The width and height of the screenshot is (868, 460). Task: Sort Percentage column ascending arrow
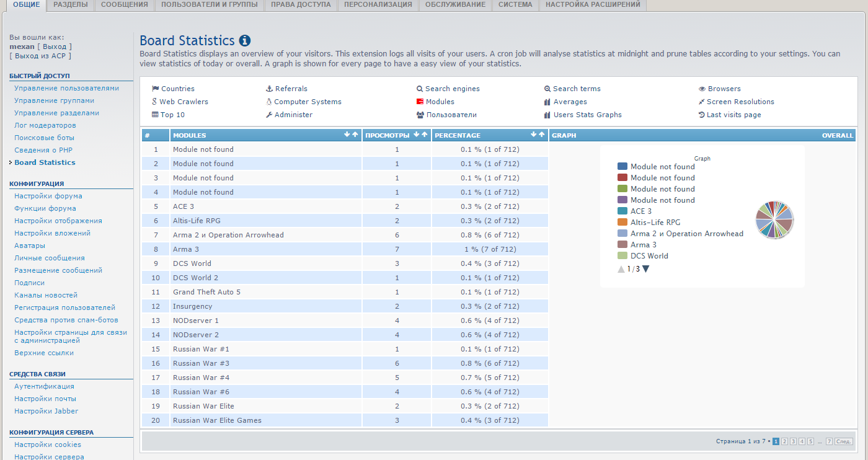(542, 135)
